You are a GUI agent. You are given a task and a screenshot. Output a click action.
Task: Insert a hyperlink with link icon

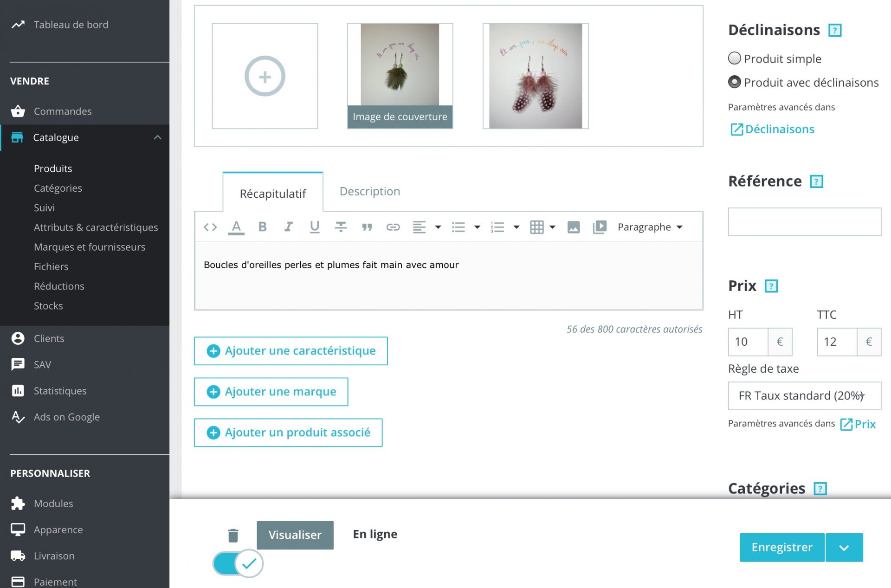coord(393,227)
